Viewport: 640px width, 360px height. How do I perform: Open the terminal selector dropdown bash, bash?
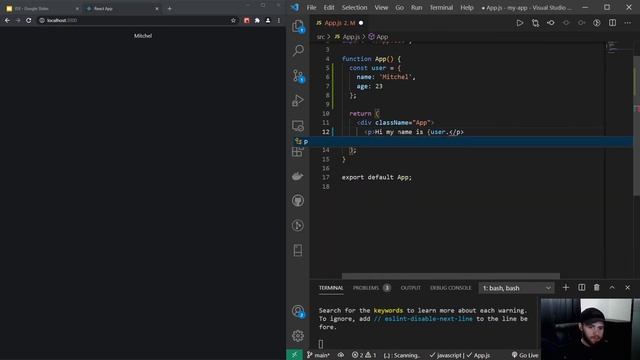click(x=516, y=288)
